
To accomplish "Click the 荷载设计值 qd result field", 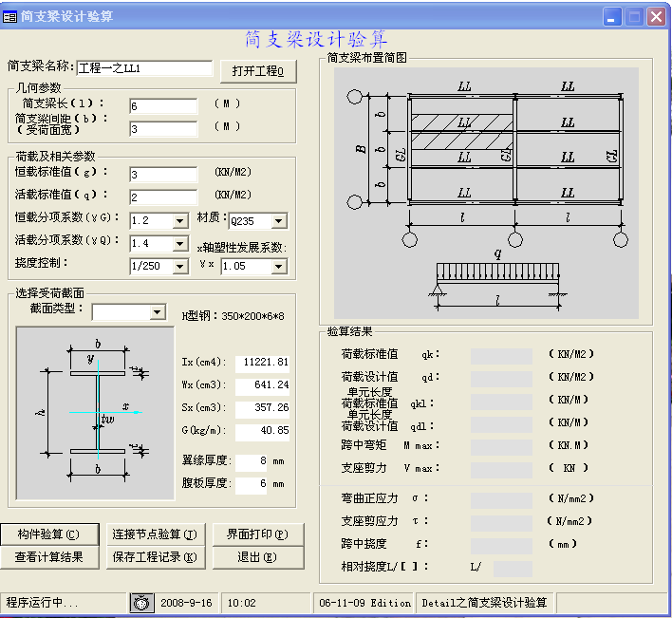I will [x=501, y=379].
